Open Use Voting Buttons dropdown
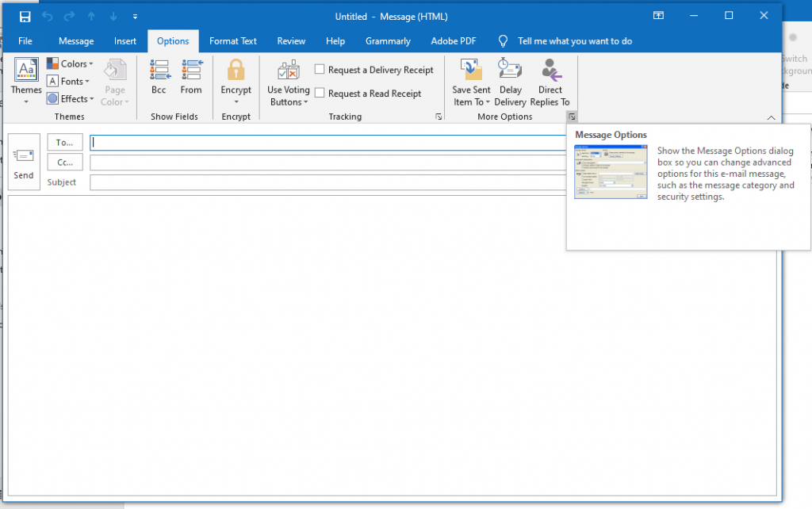Viewport: 812px width, 509px height. [x=289, y=82]
